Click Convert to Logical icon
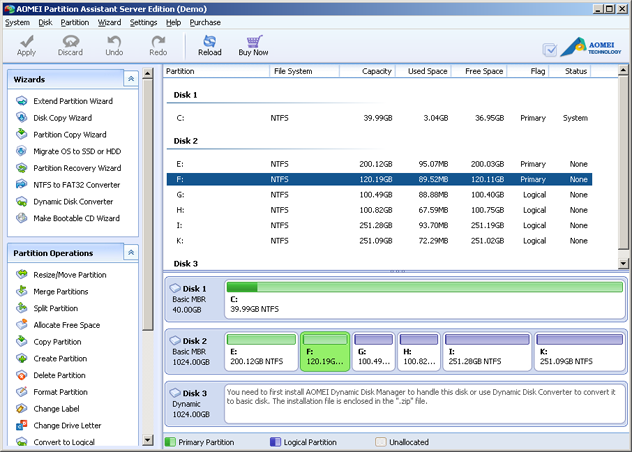632x452 pixels. pyautogui.click(x=22, y=442)
